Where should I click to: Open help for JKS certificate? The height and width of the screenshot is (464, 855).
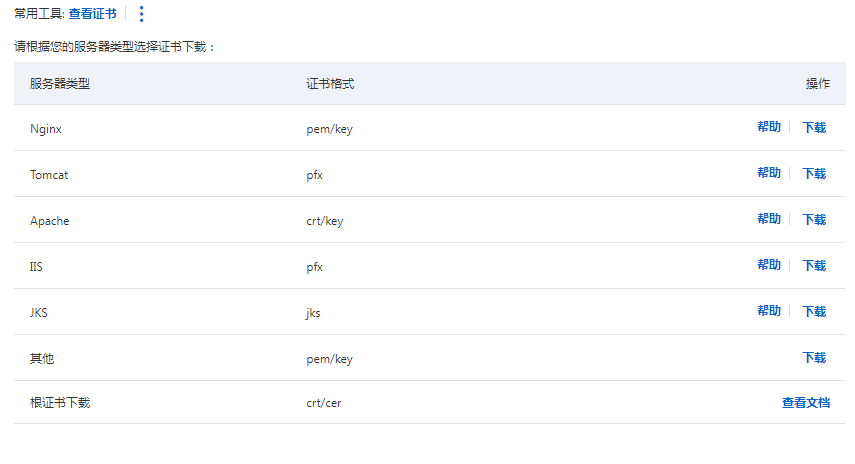pos(769,312)
